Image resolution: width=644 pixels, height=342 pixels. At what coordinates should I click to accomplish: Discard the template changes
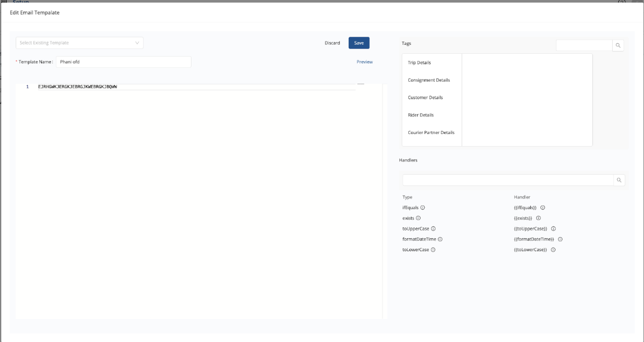coord(332,43)
